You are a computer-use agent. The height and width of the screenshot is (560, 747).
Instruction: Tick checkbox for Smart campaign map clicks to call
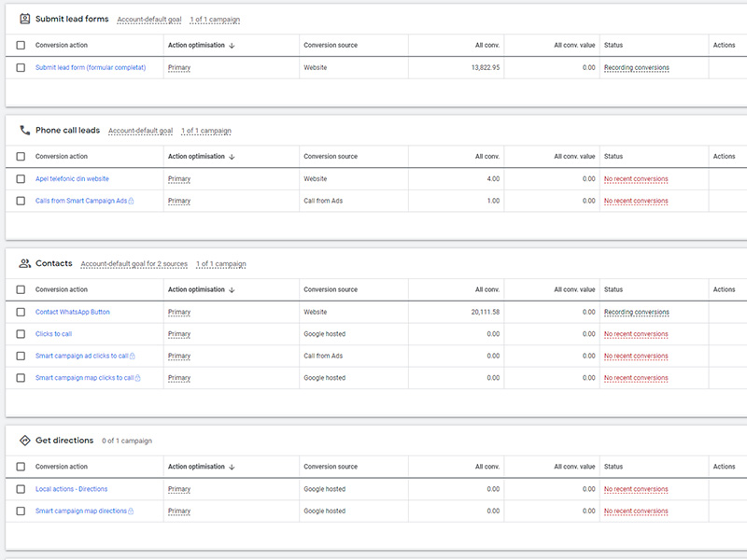point(21,378)
